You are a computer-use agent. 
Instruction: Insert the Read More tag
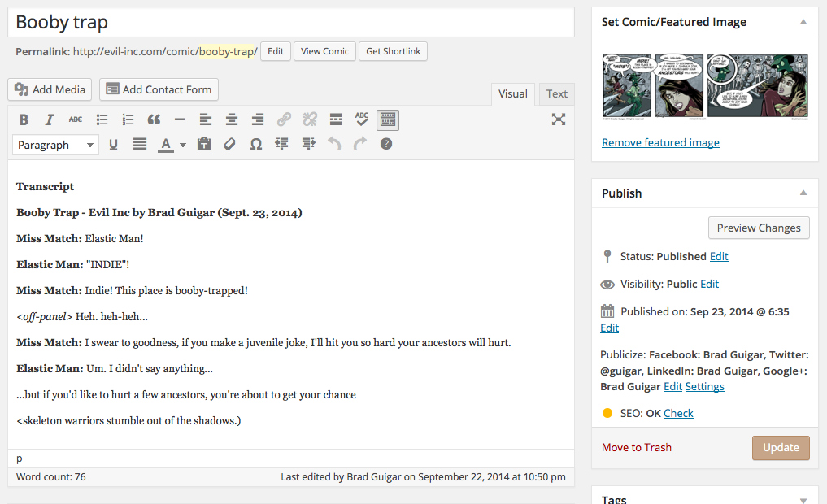coord(336,119)
